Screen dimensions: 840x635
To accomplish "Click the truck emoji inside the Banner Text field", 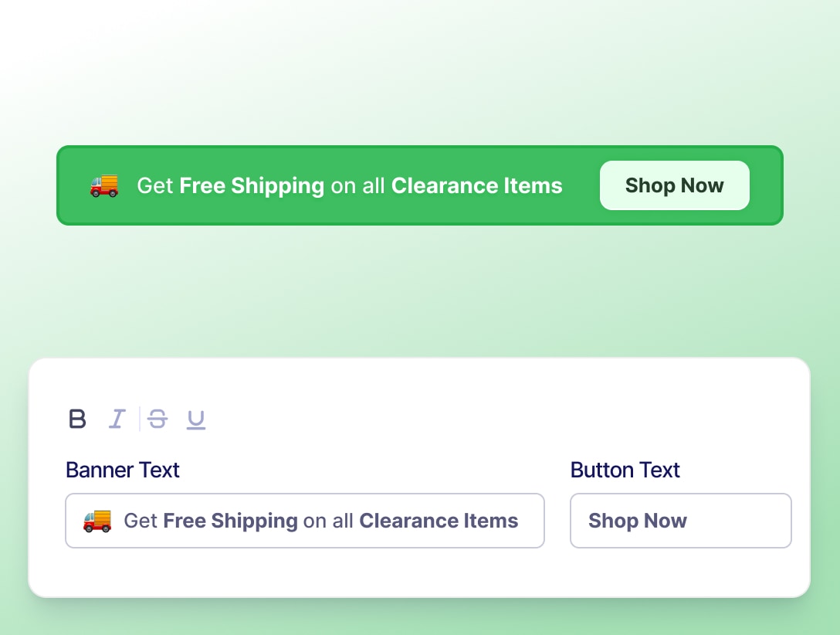I will pyautogui.click(x=97, y=521).
